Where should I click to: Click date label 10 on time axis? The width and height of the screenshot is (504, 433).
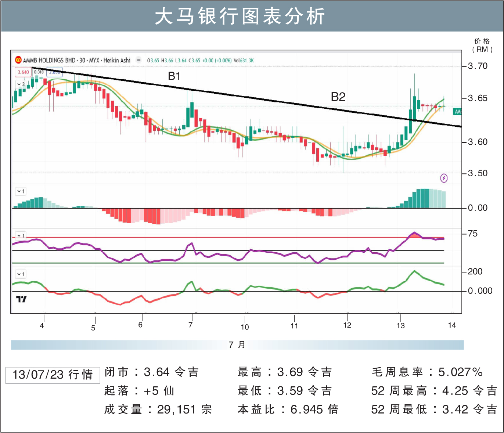tap(245, 327)
